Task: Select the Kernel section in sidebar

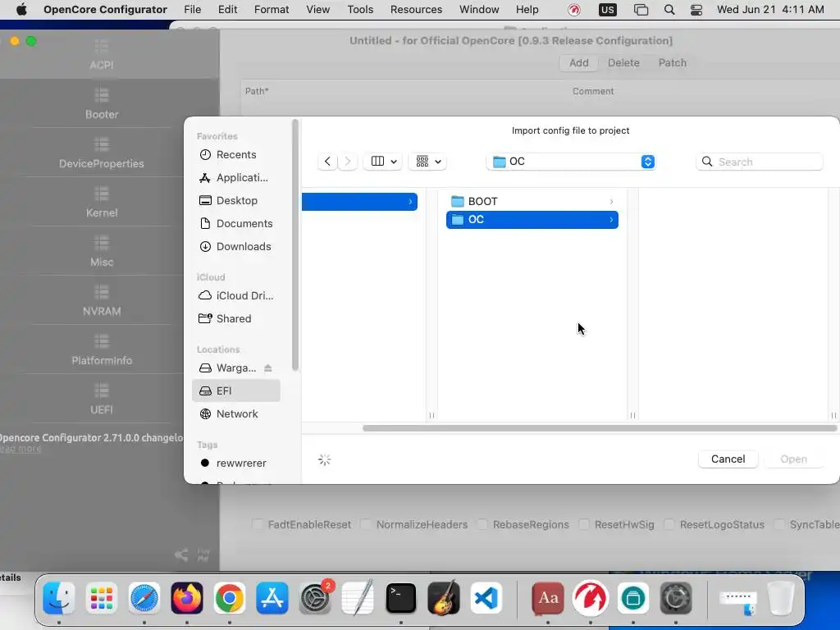Action: tap(101, 203)
